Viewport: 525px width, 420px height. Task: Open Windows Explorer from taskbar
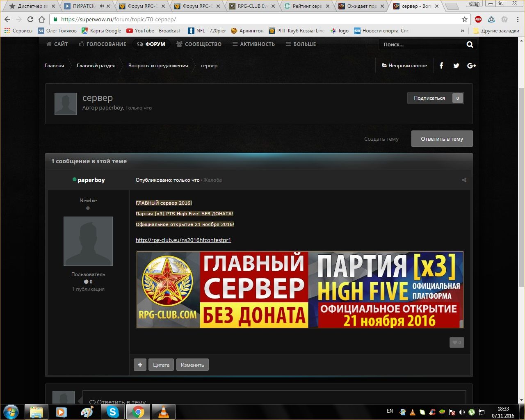click(x=37, y=412)
